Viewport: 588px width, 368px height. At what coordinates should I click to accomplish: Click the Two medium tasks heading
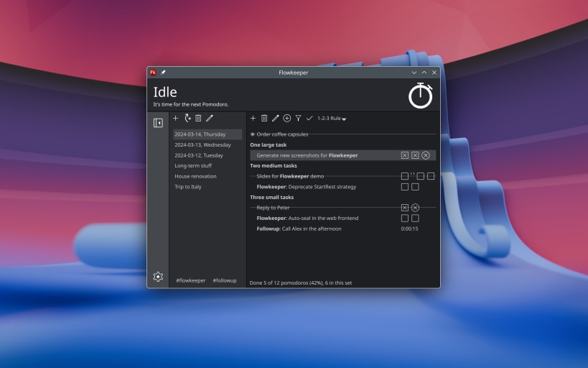[x=274, y=165]
